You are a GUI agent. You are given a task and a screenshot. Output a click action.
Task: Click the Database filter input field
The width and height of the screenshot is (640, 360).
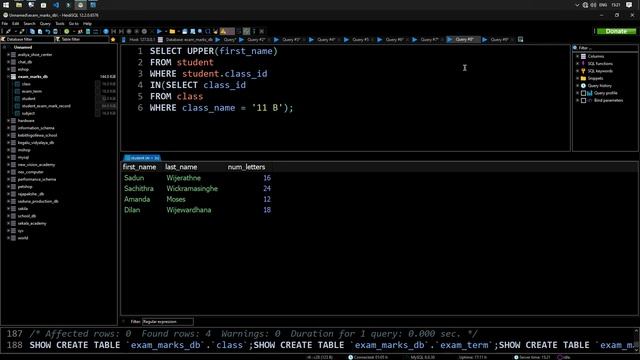[x=28, y=40]
